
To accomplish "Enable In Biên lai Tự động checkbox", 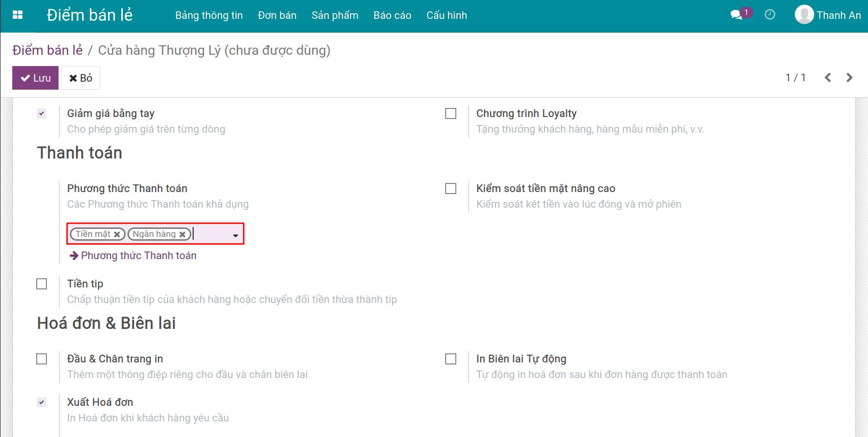I will (451, 359).
